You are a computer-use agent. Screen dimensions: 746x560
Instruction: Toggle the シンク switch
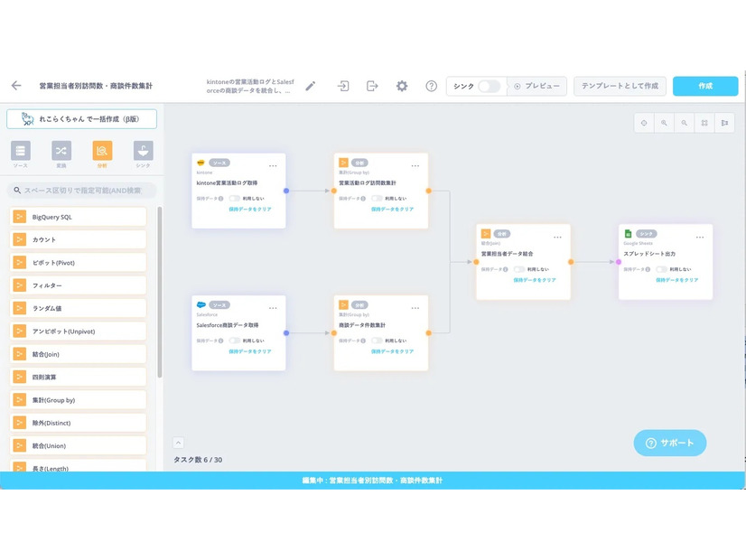[489, 86]
